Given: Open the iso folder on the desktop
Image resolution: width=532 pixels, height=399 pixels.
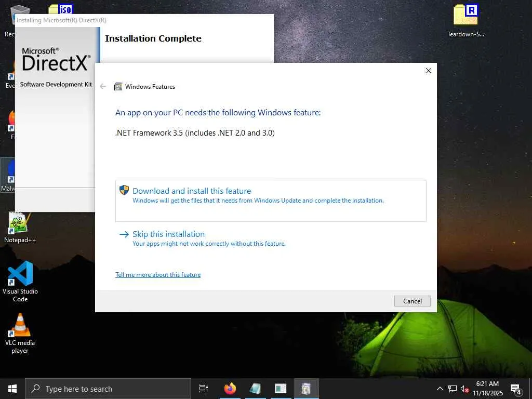Looking at the screenshot, I should pyautogui.click(x=60, y=9).
